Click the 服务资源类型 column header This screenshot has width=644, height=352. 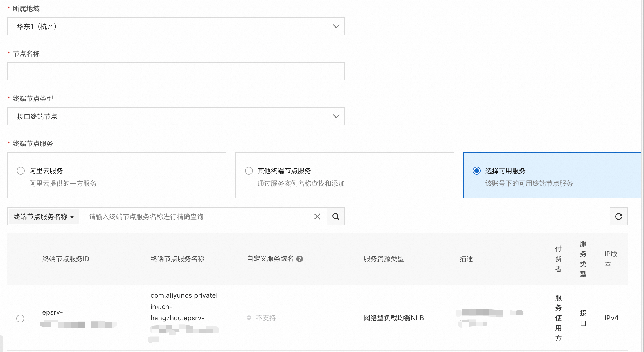(383, 259)
